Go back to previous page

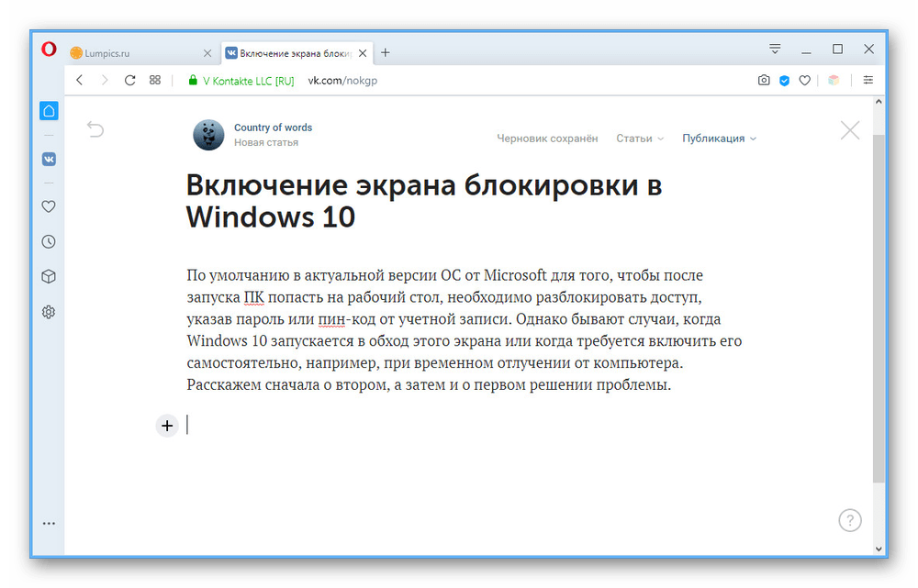tap(80, 80)
